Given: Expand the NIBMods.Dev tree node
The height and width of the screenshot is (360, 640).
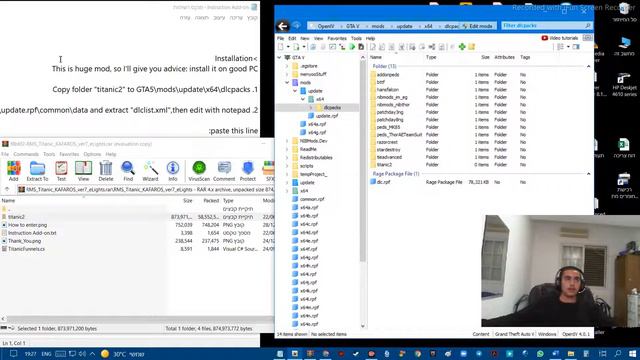Looking at the screenshot, I should point(287,141).
